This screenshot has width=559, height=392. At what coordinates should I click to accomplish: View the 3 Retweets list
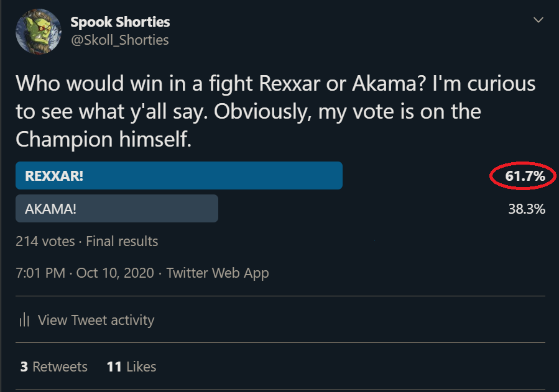53,367
